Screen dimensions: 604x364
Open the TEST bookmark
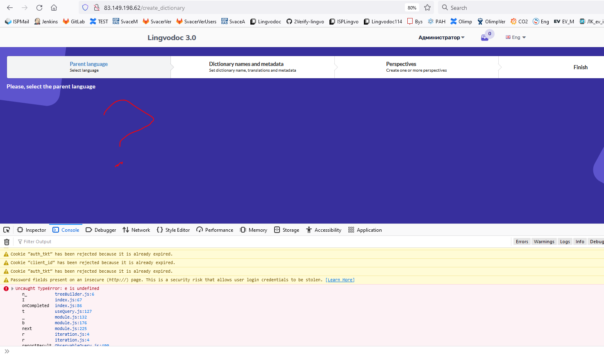pos(99,22)
